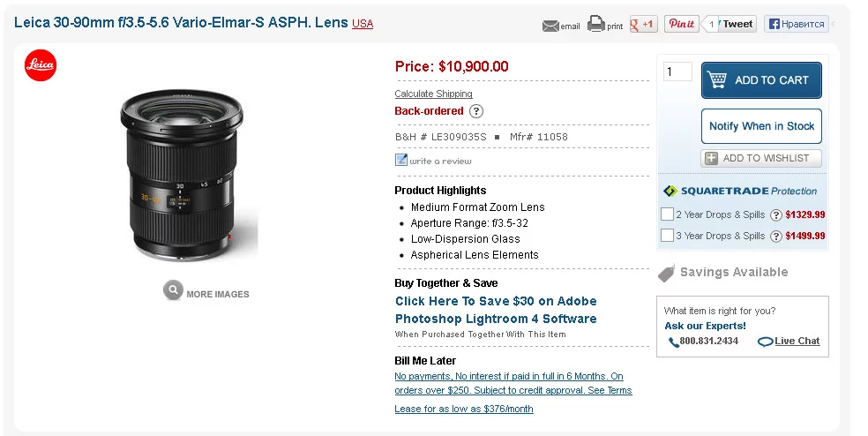Enable 3 Year Drops & Spills protection
The image size is (868, 436).
coord(668,235)
